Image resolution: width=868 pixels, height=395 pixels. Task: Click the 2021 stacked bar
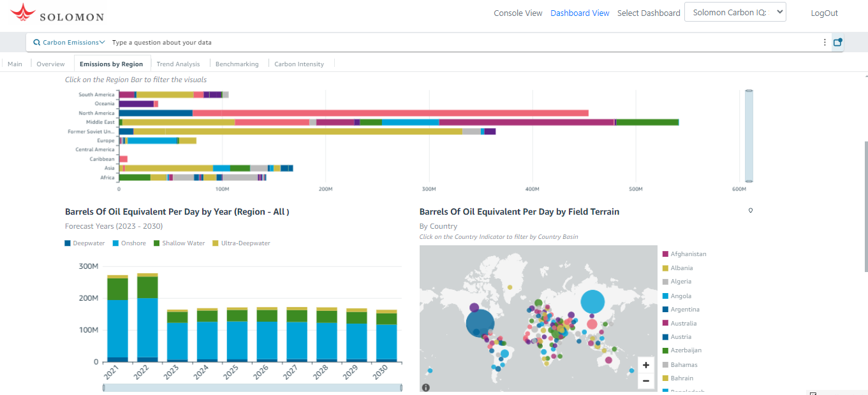(x=117, y=319)
